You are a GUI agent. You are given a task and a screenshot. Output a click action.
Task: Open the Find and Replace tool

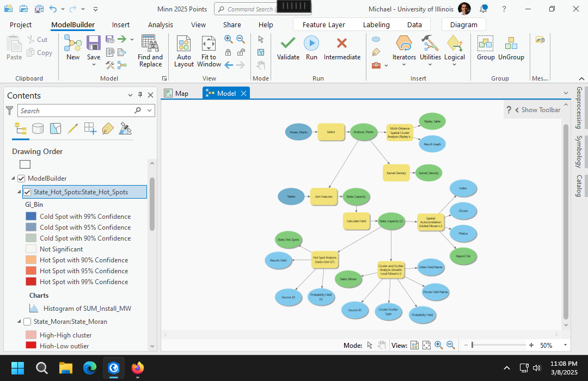click(150, 44)
